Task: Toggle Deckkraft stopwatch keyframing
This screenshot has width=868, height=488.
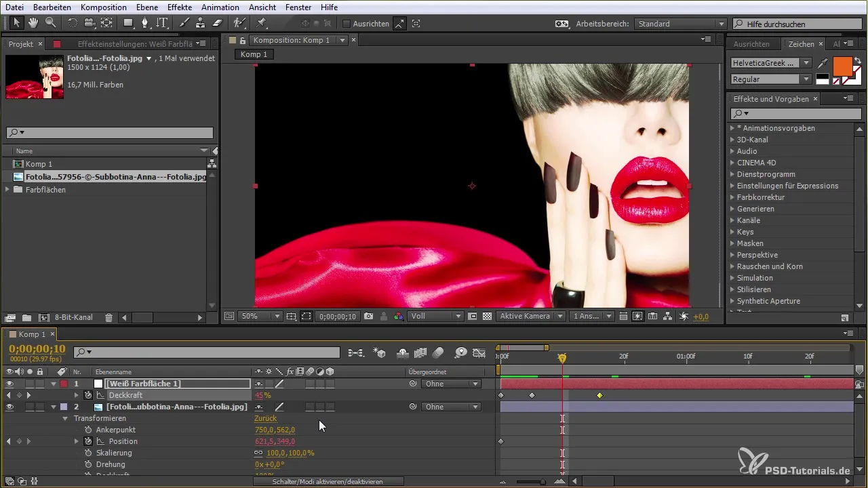Action: [88, 395]
